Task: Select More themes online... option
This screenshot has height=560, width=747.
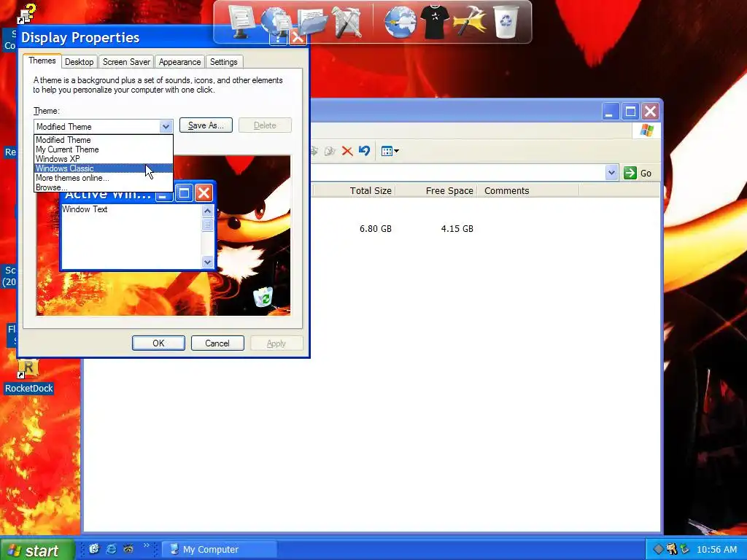Action: pyautogui.click(x=104, y=178)
